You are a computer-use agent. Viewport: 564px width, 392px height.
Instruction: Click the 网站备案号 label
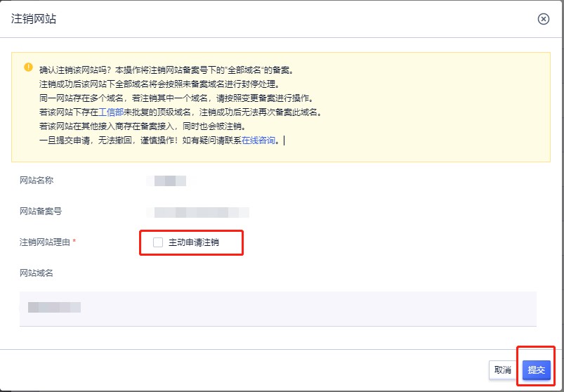click(41, 211)
